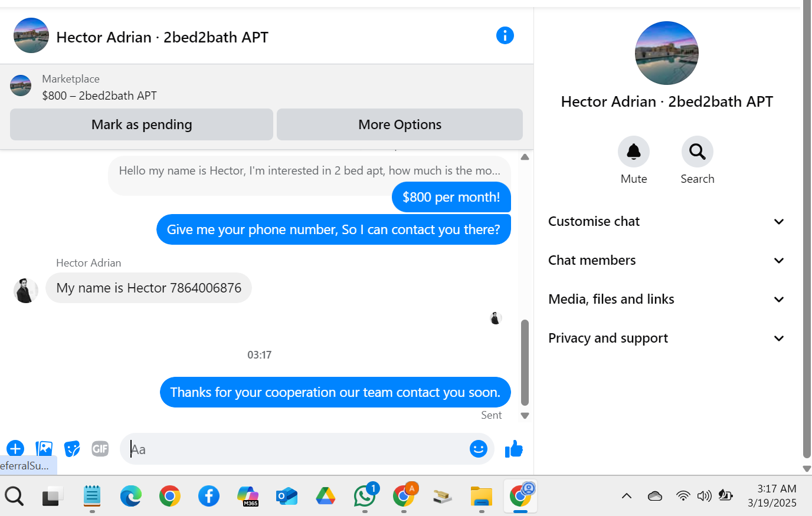Focus the Aa message input field
Image resolution: width=812 pixels, height=516 pixels.
[298, 449]
